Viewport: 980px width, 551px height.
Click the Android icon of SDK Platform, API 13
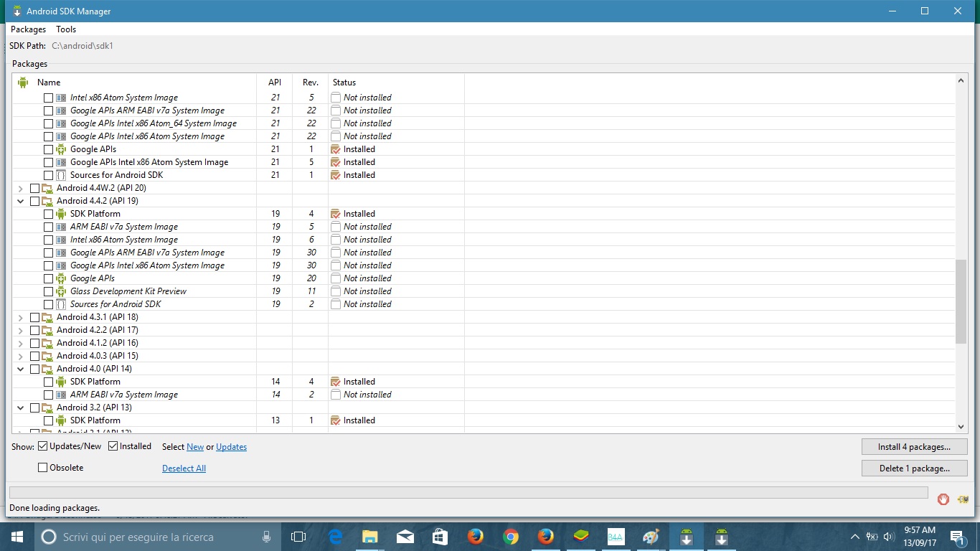tap(61, 420)
